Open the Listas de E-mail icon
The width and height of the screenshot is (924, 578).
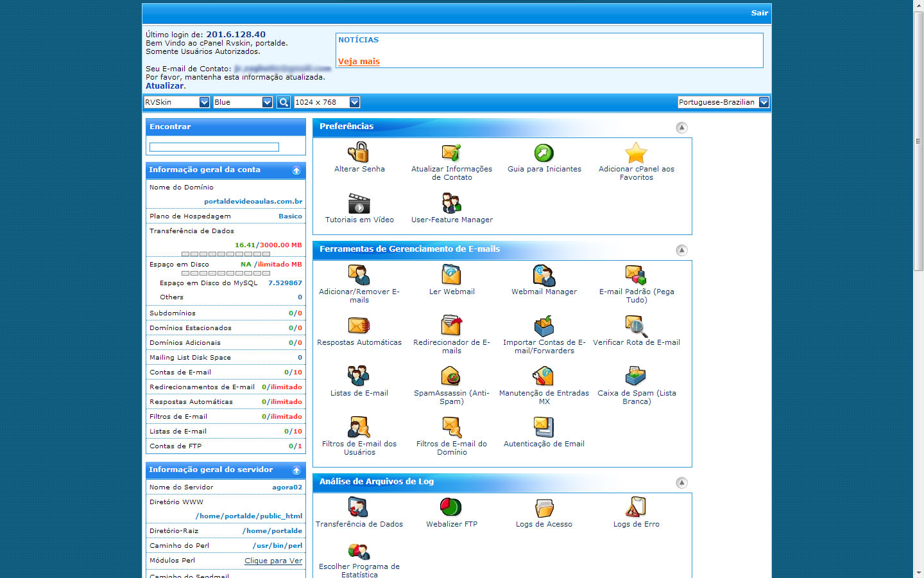point(359,376)
